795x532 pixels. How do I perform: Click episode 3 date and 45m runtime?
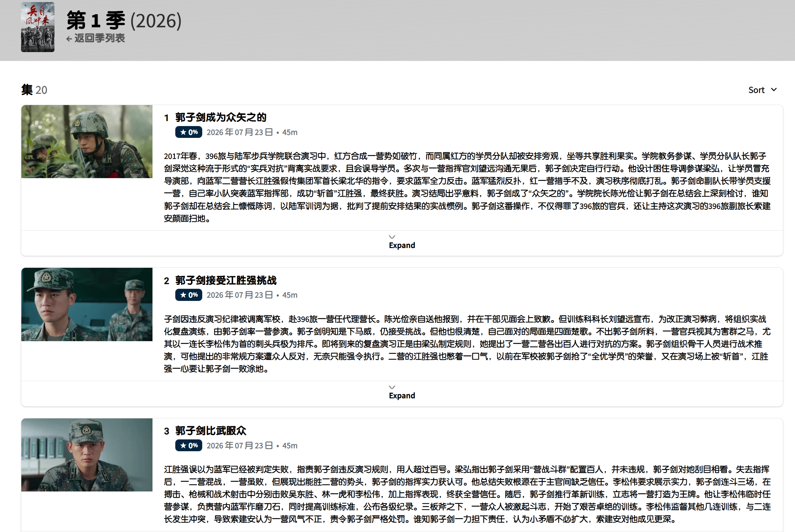click(252, 445)
